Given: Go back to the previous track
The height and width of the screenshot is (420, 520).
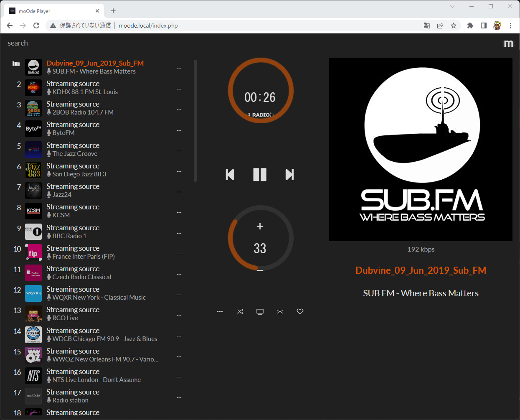Looking at the screenshot, I should 230,175.
